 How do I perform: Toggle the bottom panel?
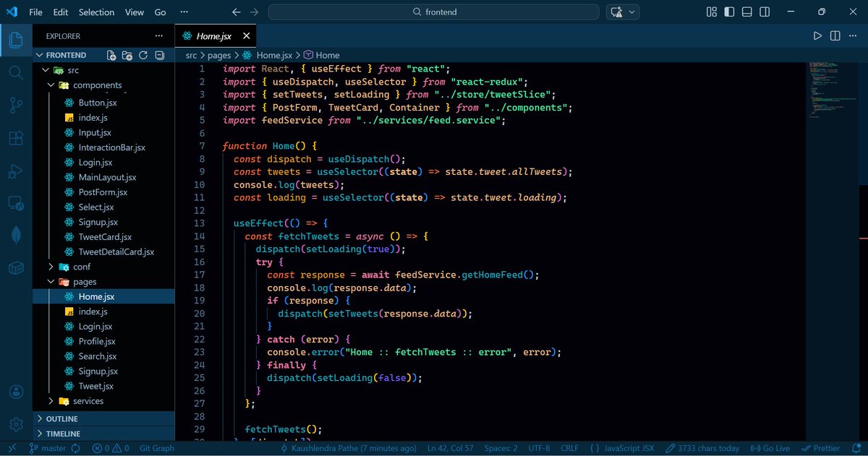(x=748, y=12)
